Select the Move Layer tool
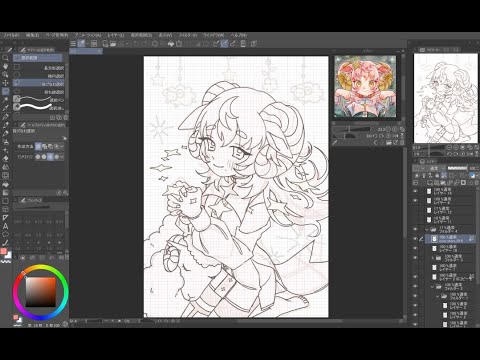Image resolution: width=480 pixels, height=360 pixels. [x=5, y=83]
